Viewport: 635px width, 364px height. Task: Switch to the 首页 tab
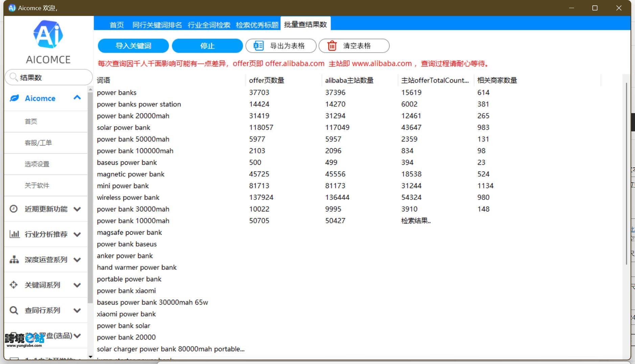point(117,25)
